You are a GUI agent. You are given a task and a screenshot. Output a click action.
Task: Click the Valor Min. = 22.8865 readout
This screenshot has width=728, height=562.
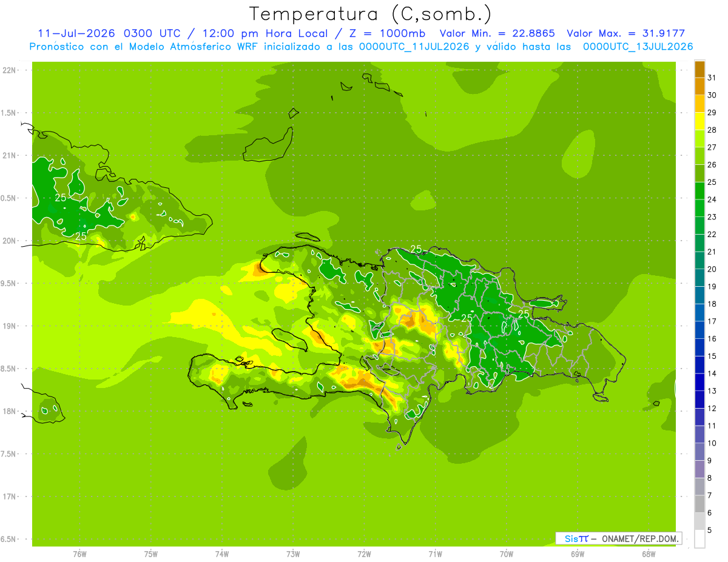[x=497, y=33]
